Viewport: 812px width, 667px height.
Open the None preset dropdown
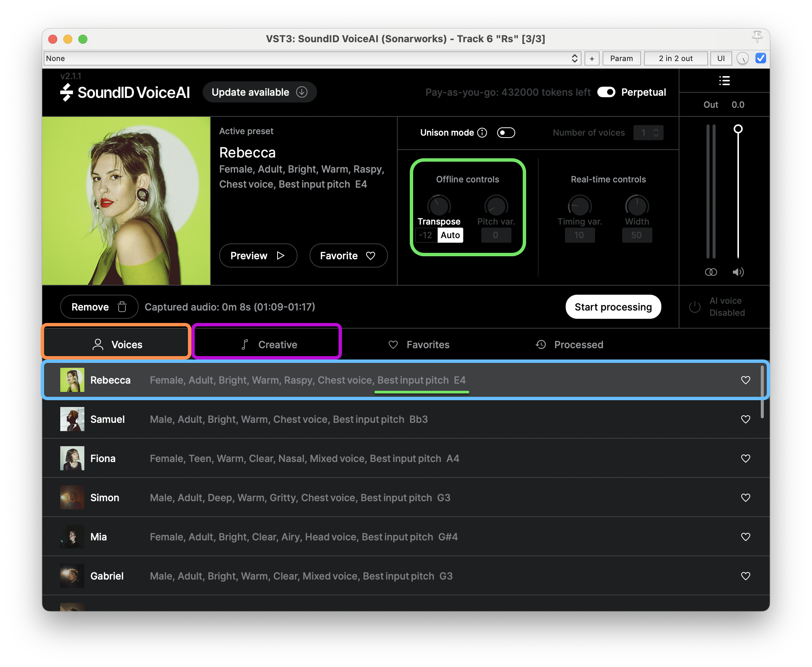312,58
